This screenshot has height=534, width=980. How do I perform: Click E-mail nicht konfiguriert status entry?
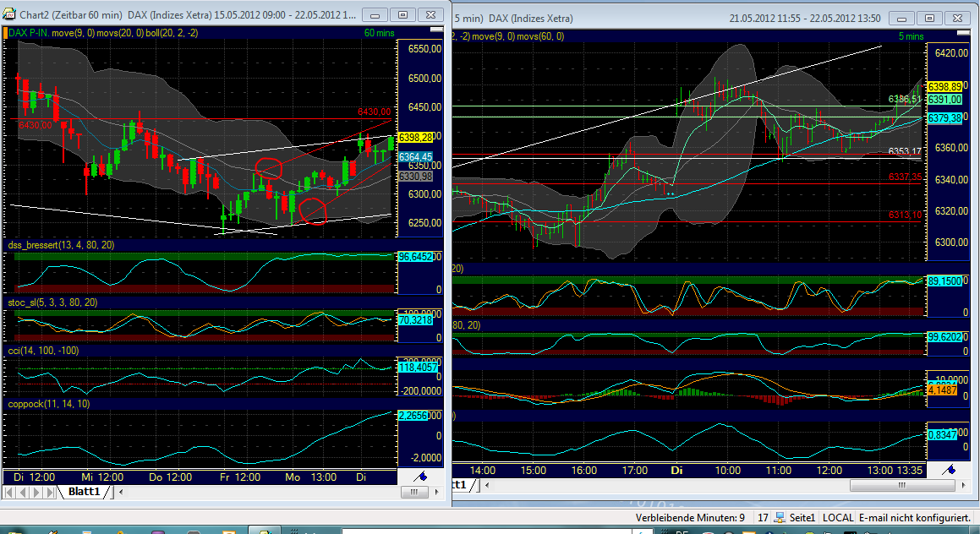[917, 518]
